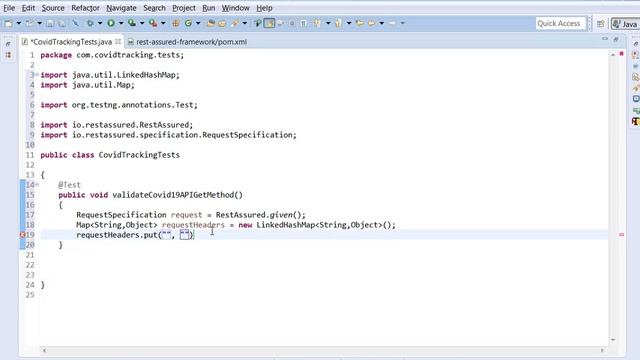Click on 'requestHeaders.put' on line 19
This screenshot has width=640, height=360.
pos(117,235)
